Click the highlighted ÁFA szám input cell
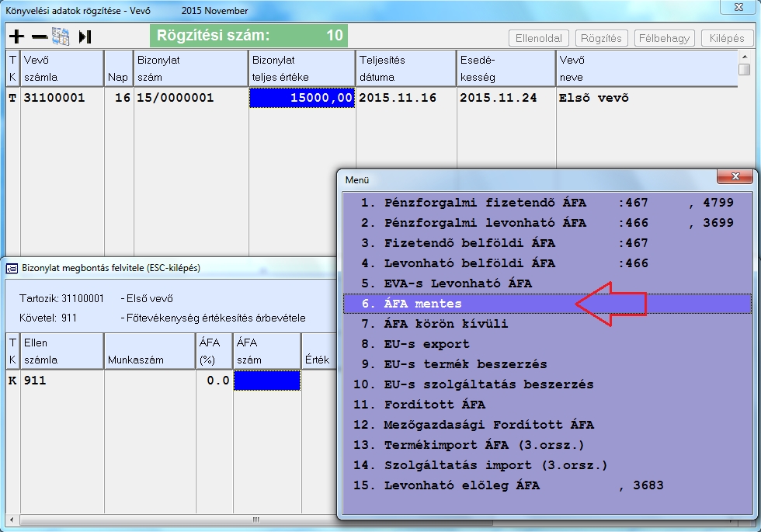 [x=266, y=381]
